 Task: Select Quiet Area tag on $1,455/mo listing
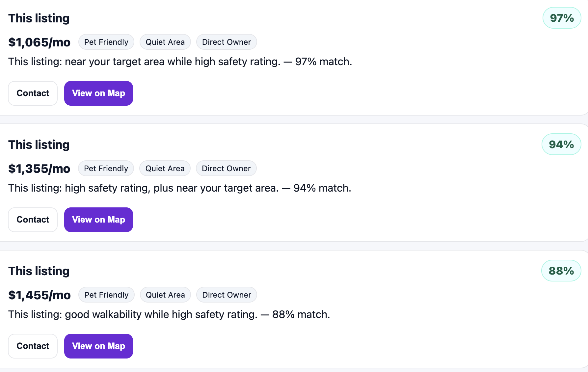click(165, 295)
